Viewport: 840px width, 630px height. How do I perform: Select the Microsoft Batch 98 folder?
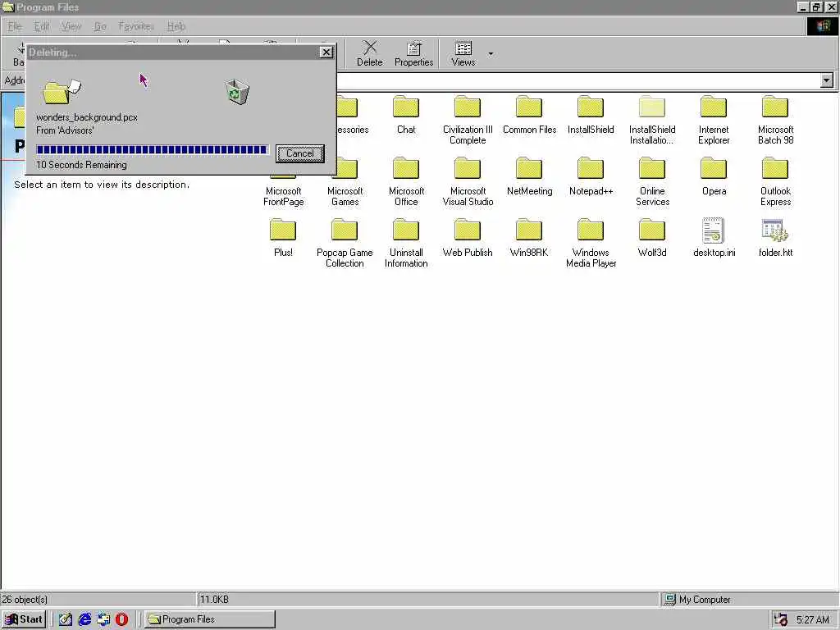pyautogui.click(x=775, y=121)
